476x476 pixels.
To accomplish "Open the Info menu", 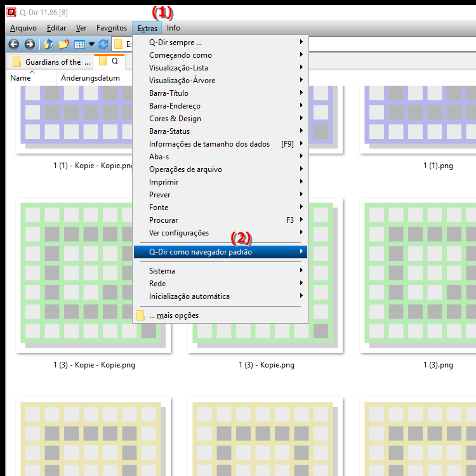I will (173, 28).
